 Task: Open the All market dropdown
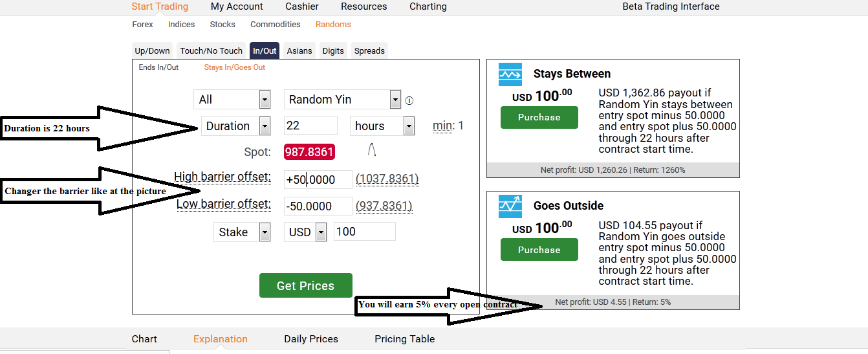coord(232,99)
